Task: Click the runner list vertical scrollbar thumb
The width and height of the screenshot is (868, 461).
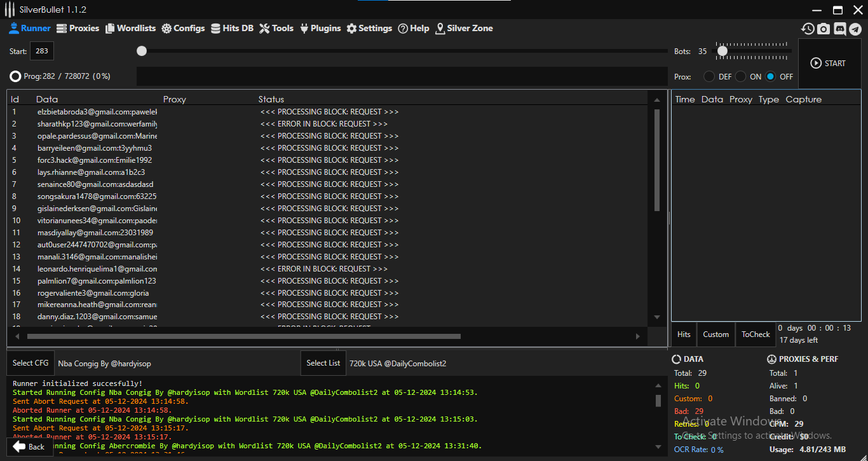Action: point(657,160)
